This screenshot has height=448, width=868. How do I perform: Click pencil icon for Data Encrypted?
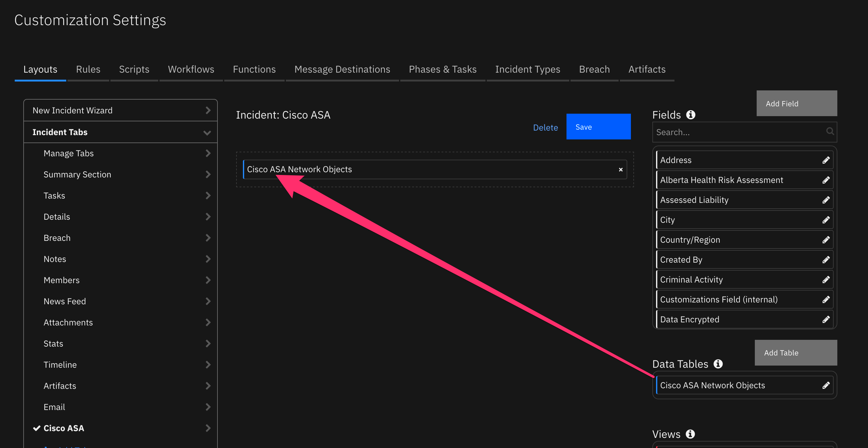(x=826, y=319)
